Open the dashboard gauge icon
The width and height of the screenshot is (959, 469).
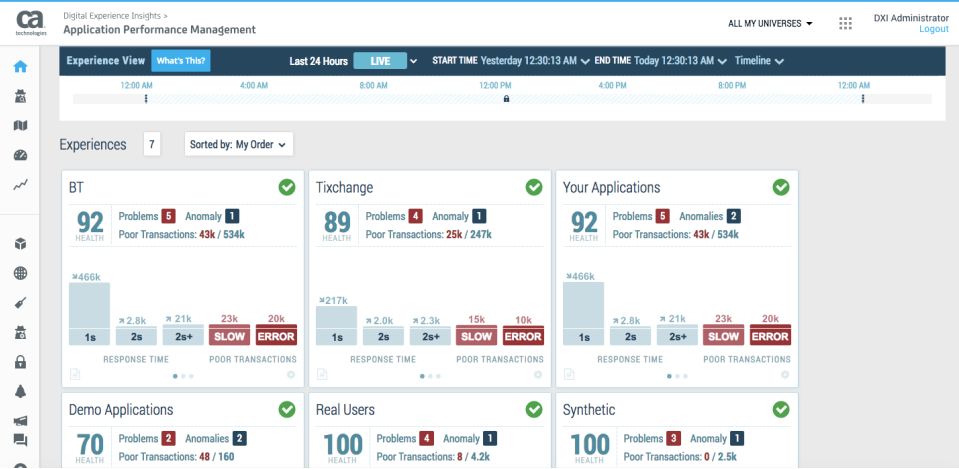[x=20, y=155]
